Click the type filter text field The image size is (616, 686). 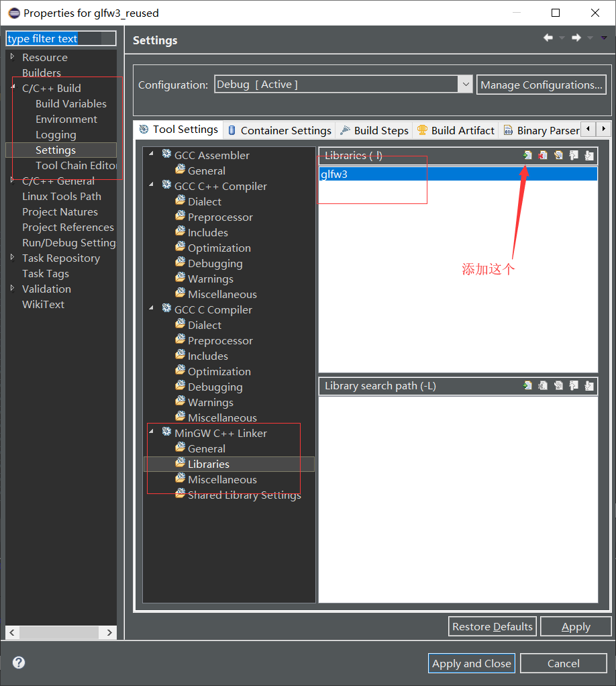[x=60, y=38]
